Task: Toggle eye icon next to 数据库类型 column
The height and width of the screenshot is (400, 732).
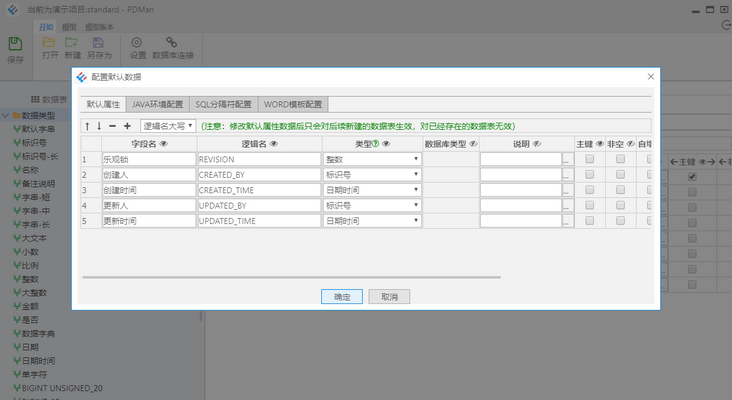Action: [x=473, y=144]
